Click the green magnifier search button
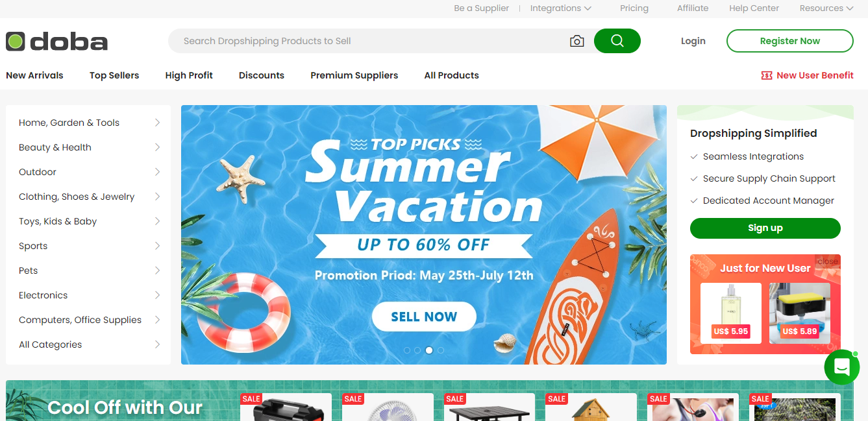Image resolution: width=868 pixels, height=421 pixels. (617, 41)
